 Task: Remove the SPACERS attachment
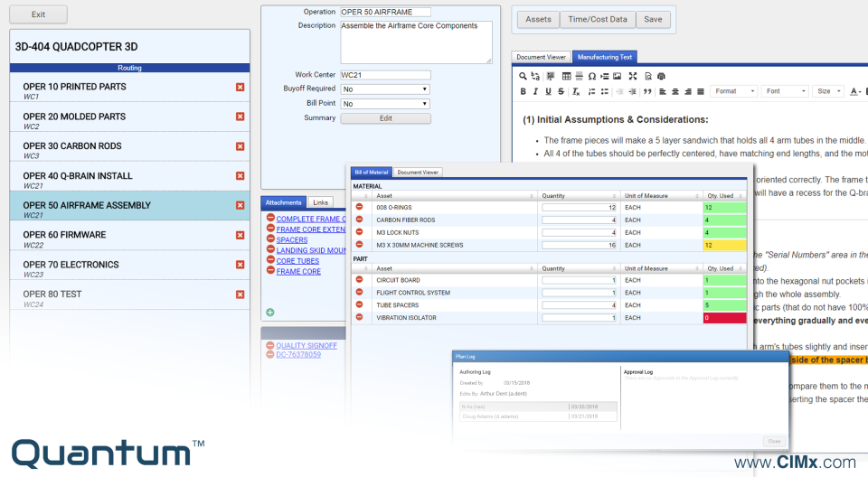coord(270,238)
